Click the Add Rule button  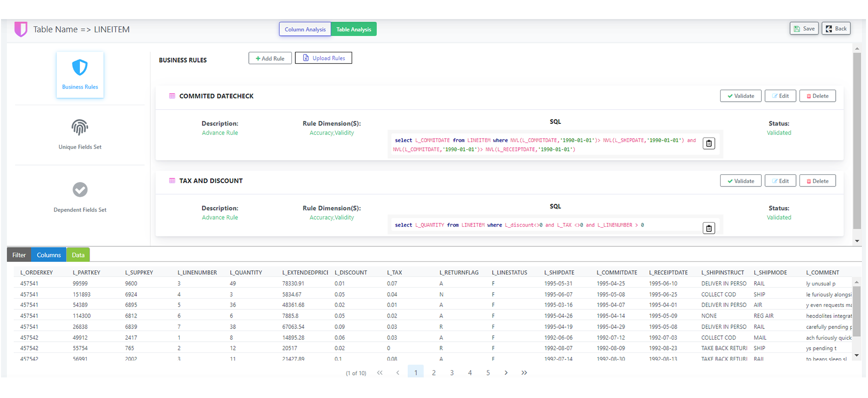coord(270,58)
